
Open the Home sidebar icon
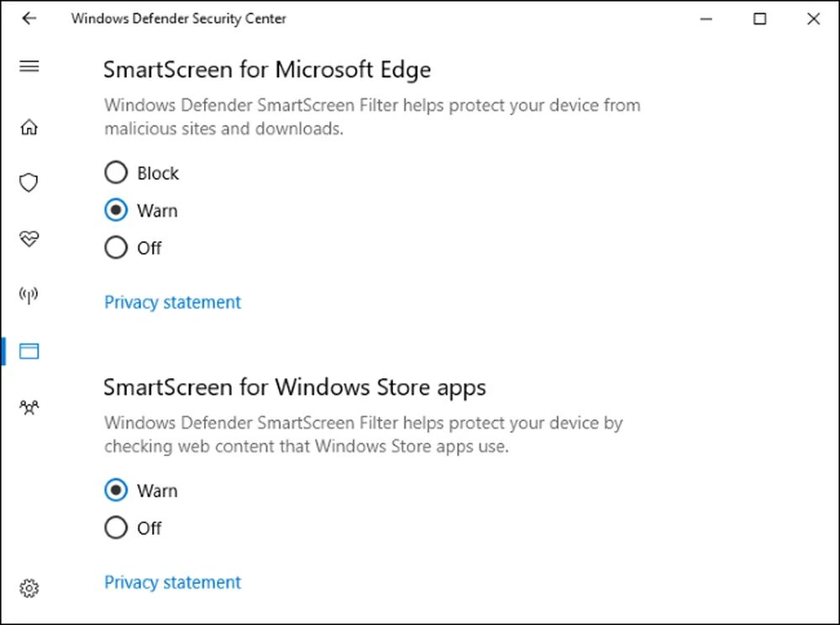(29, 128)
